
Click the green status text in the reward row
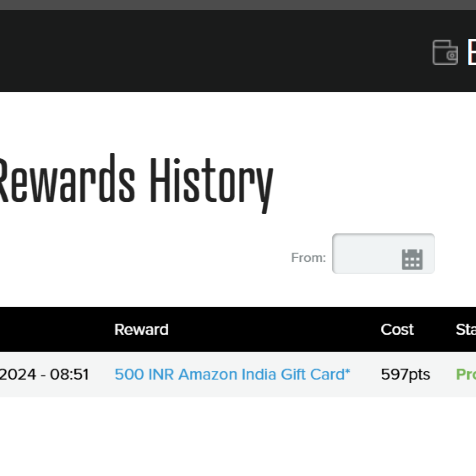pyautogui.click(x=466, y=374)
